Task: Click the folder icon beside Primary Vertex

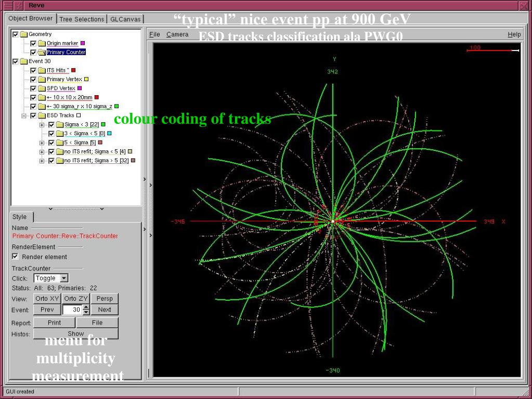Action: click(x=42, y=80)
